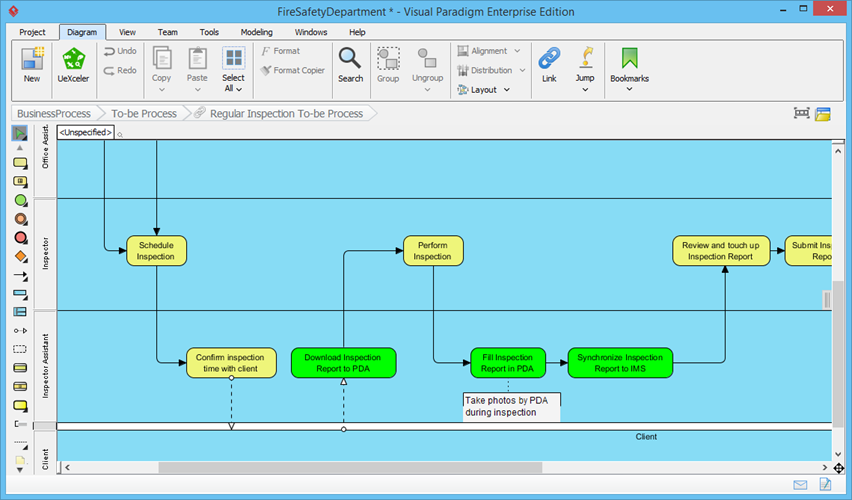The width and height of the screenshot is (852, 500).
Task: Select the orange gateway diamond tool
Action: point(20,256)
